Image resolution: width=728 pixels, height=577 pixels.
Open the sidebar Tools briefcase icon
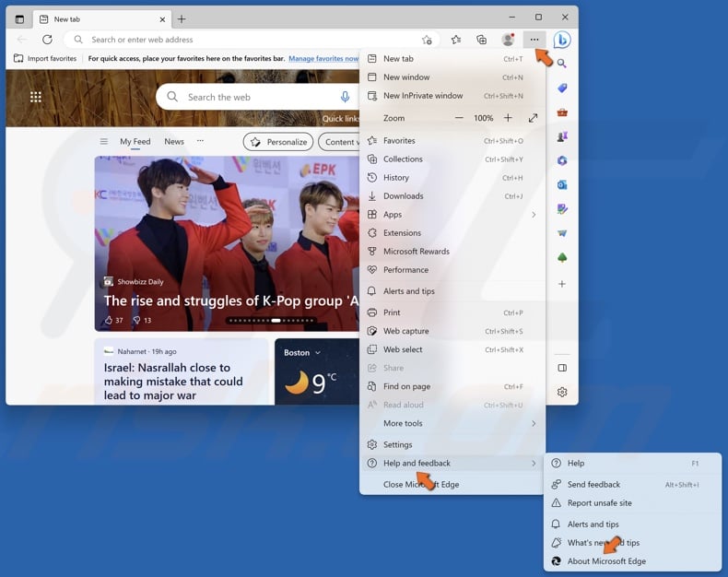point(562,112)
